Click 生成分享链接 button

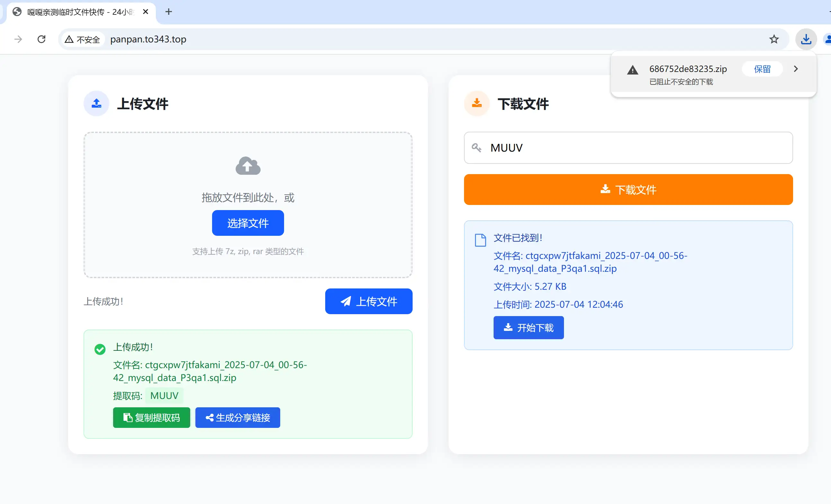pos(237,417)
